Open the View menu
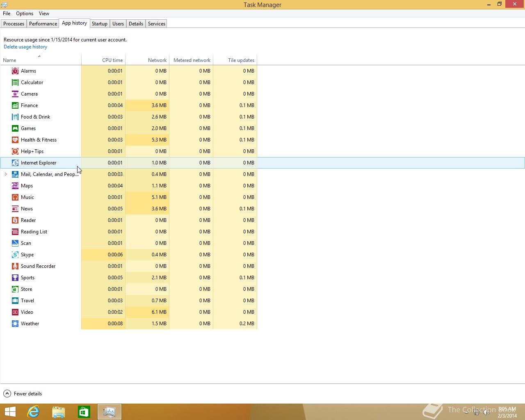The width and height of the screenshot is (525, 420). [44, 14]
